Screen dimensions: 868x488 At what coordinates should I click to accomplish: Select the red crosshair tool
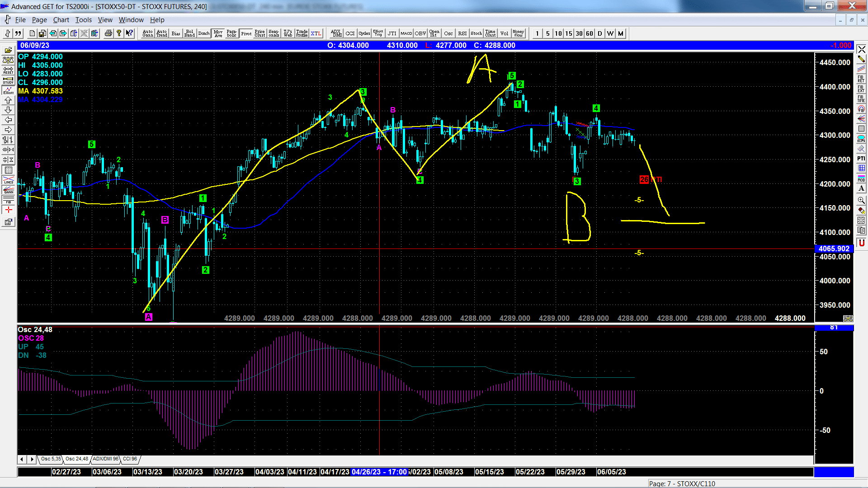[x=8, y=210]
